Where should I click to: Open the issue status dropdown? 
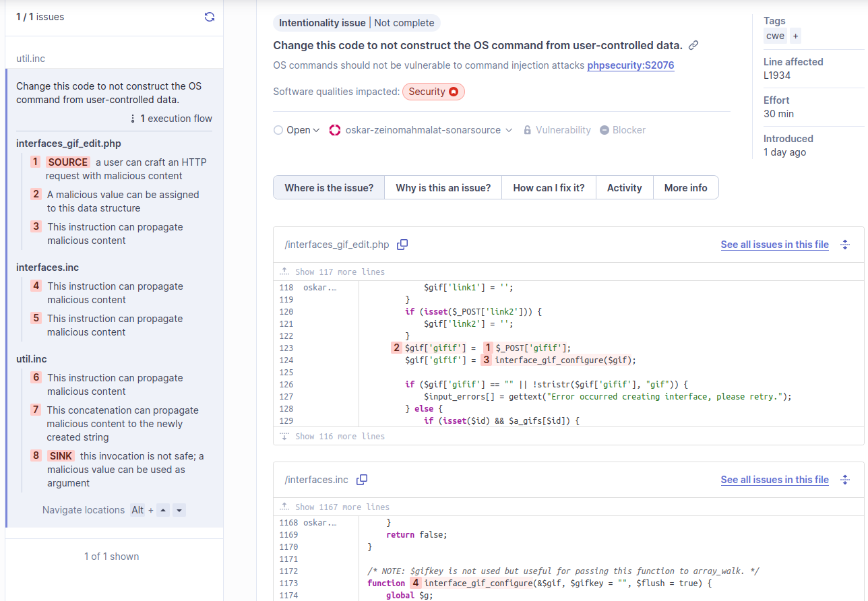(297, 130)
